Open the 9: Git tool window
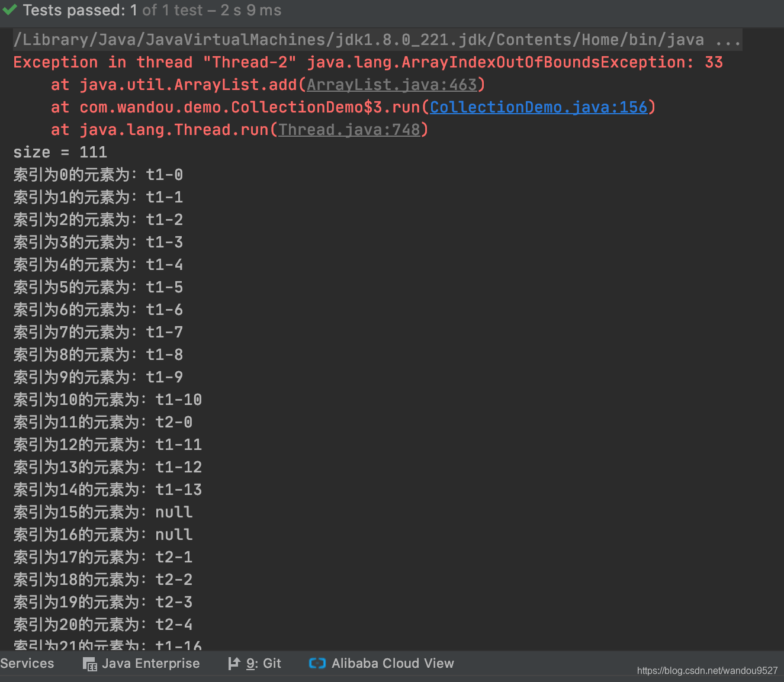Viewport: 784px width, 682px height. tap(255, 664)
